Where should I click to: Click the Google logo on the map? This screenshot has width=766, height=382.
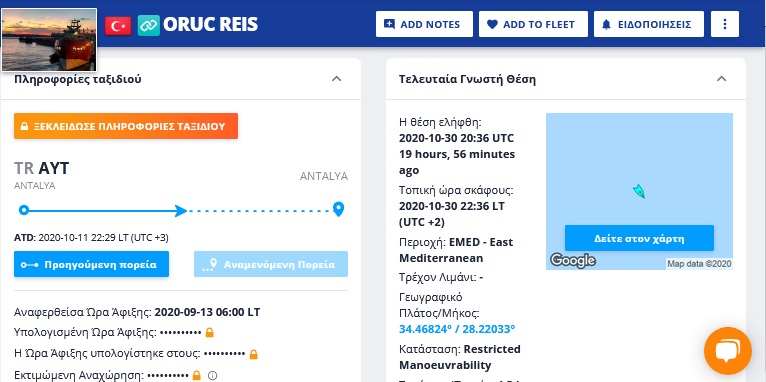pyautogui.click(x=573, y=260)
